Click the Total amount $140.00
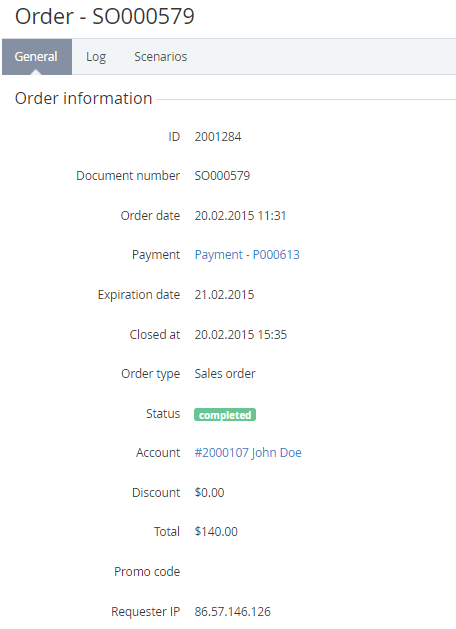Screen dimensions: 456x629 click(216, 532)
